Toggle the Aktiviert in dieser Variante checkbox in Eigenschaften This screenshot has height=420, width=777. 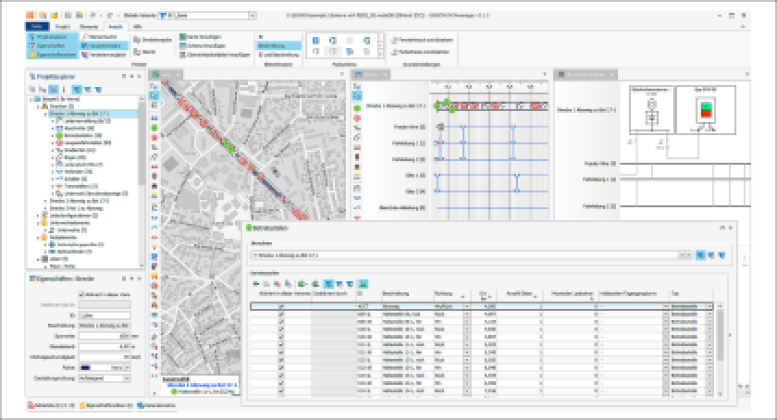(x=82, y=294)
